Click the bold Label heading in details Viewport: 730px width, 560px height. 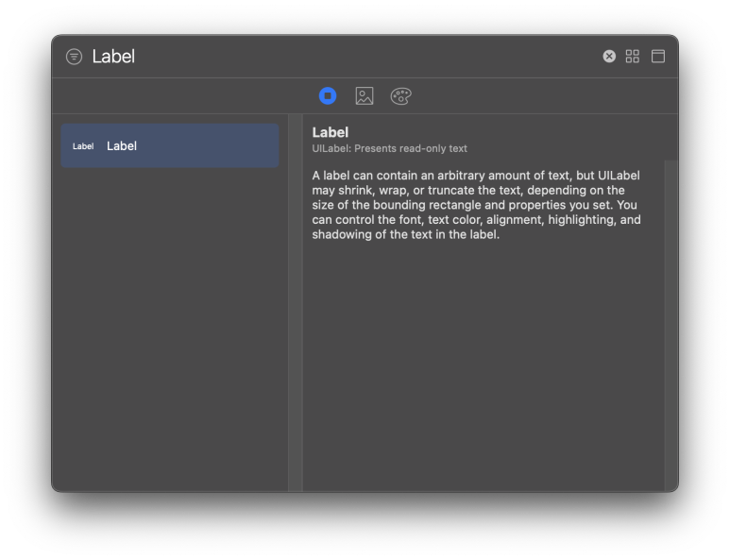click(331, 132)
